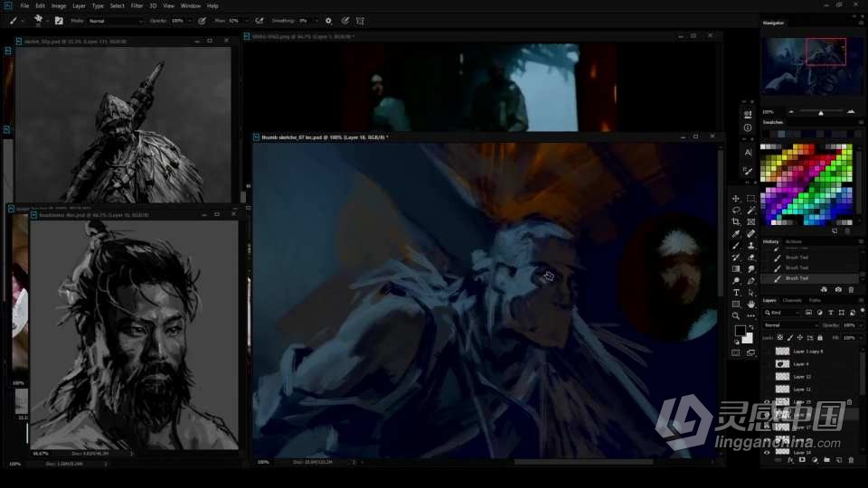Screen dimensions: 868x488
Task: Add a layer mask
Action: [802, 460]
